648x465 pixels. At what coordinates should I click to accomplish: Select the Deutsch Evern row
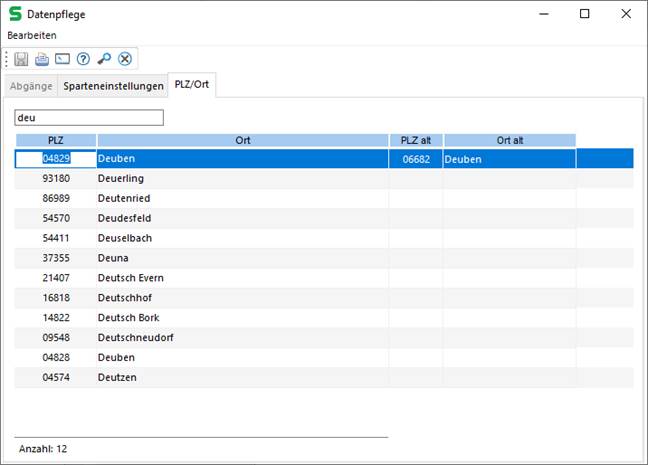[x=130, y=278]
